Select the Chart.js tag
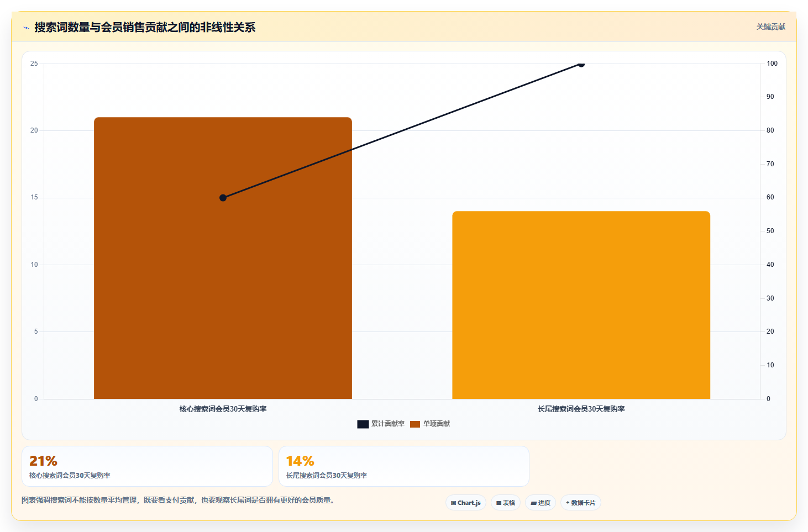The width and height of the screenshot is (808, 532). [466, 503]
